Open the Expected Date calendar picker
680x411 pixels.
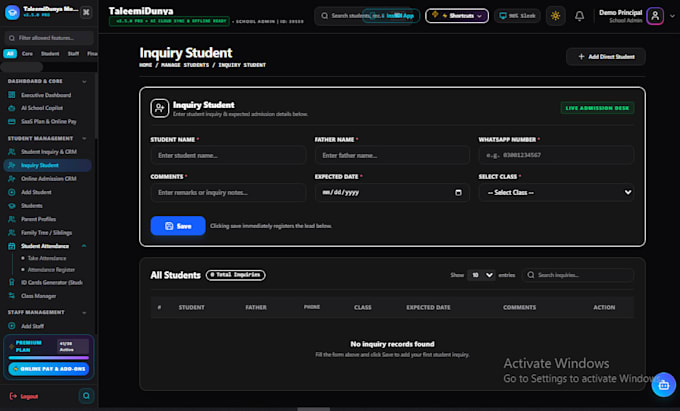tap(458, 192)
